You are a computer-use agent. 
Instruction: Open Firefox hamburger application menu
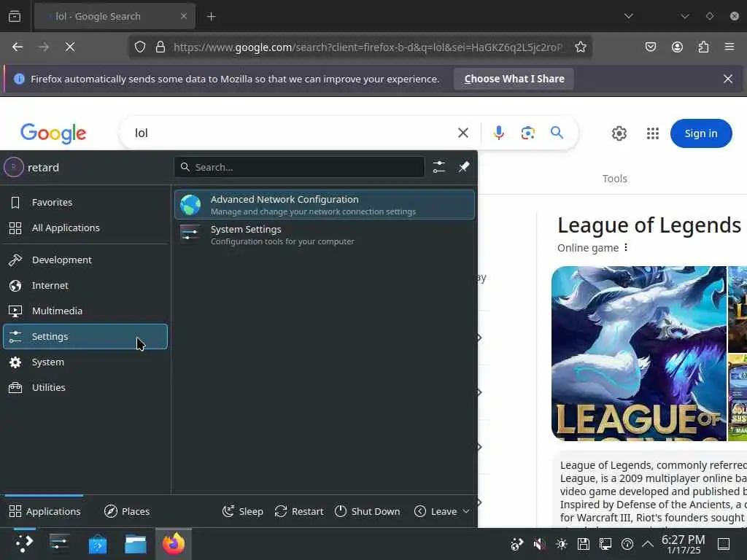[729, 47]
